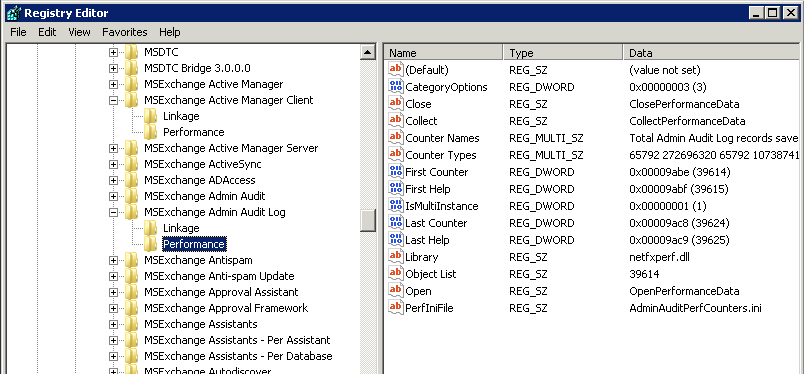804x374 pixels.
Task: Click the Registry Editor title bar icon
Action: point(14,12)
